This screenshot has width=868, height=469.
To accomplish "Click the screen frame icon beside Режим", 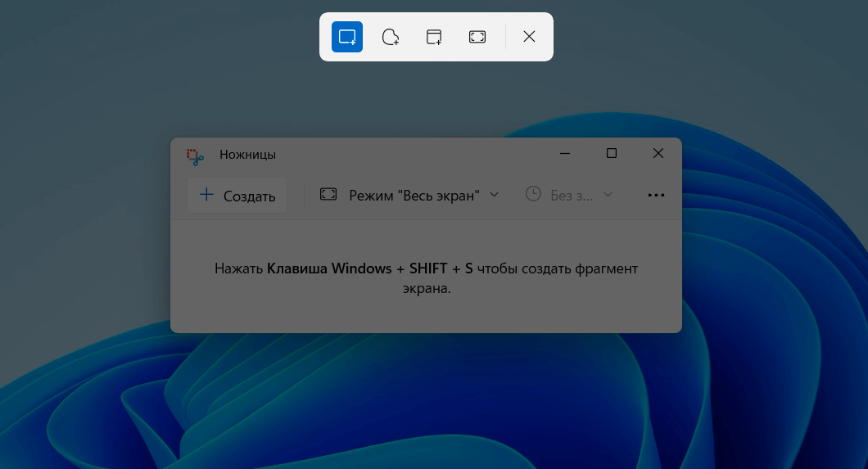I will coord(328,195).
